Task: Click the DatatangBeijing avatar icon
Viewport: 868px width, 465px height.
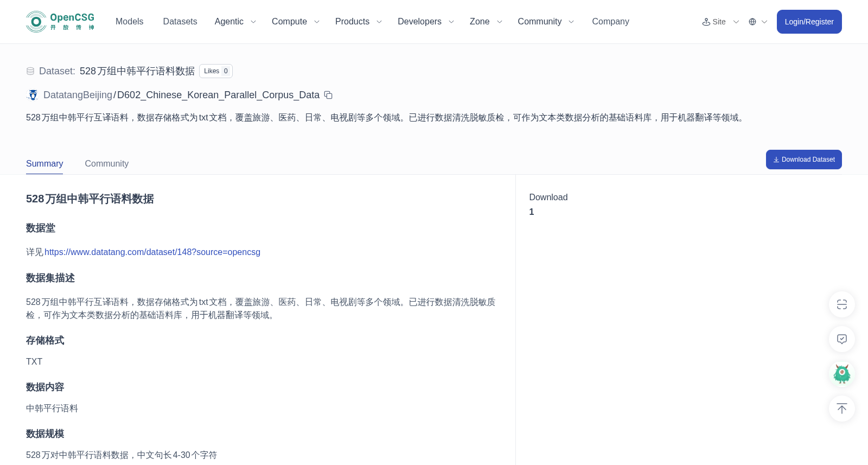Action: click(x=33, y=95)
